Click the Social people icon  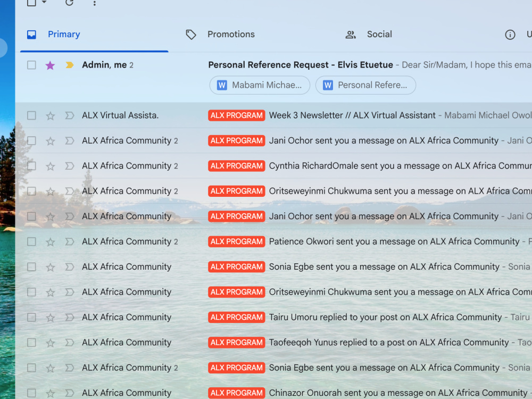tap(351, 35)
